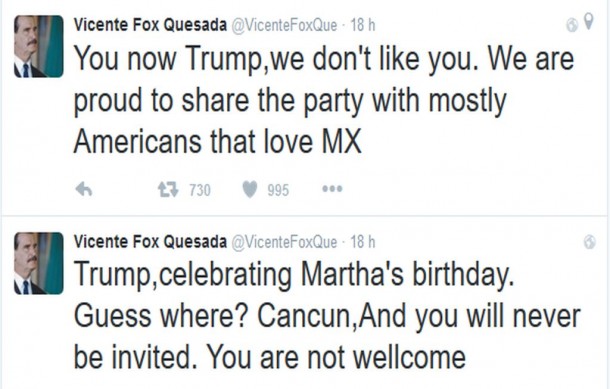Click the @VicenteFoxQue handle in the first tweet

pos(284,25)
